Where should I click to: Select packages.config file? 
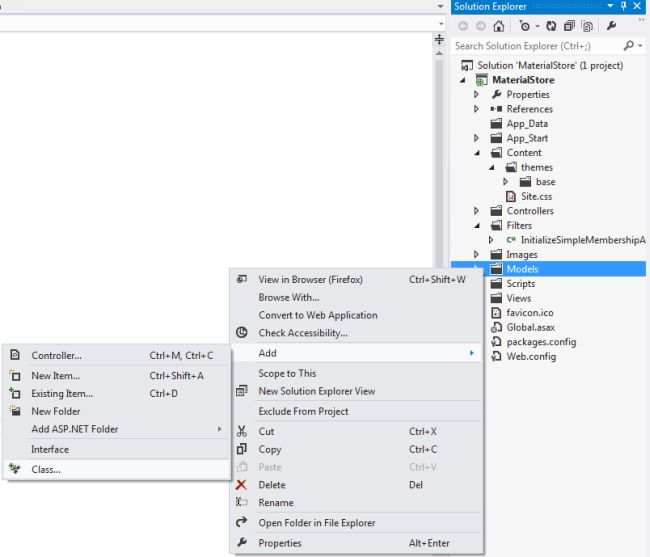pyautogui.click(x=541, y=342)
